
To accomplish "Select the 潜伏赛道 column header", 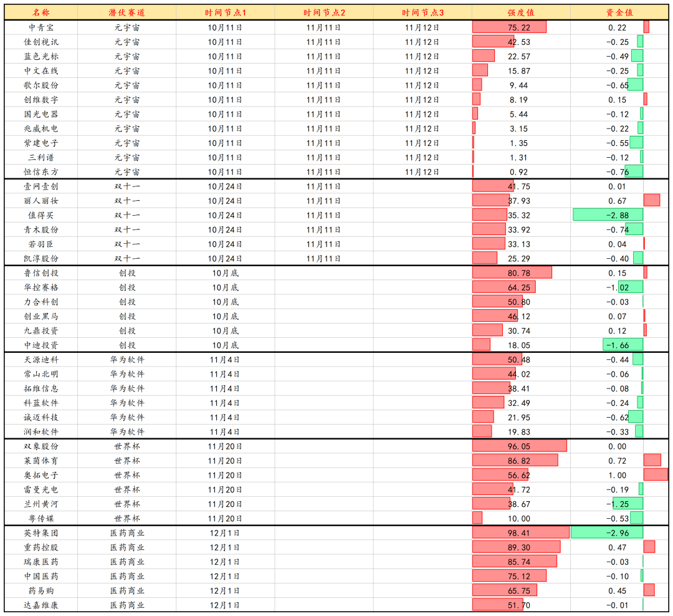I will click(126, 12).
